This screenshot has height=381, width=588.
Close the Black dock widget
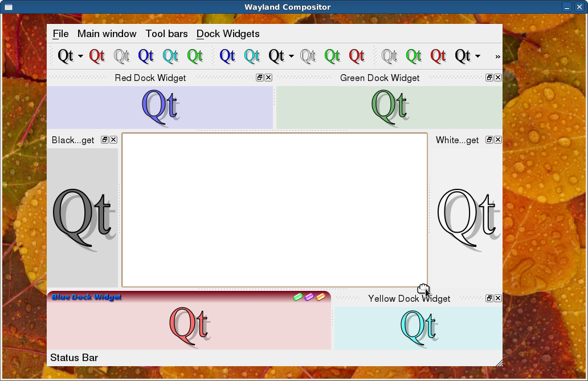tap(113, 140)
